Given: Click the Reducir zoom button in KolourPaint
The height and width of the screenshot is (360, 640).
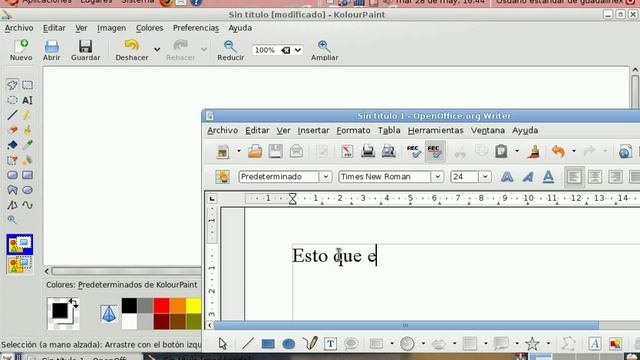Looking at the screenshot, I should tap(230, 50).
